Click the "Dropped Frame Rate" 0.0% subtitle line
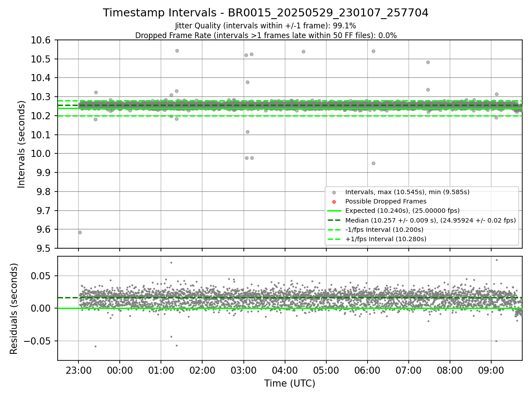This screenshot has height=399, width=532. click(266, 35)
